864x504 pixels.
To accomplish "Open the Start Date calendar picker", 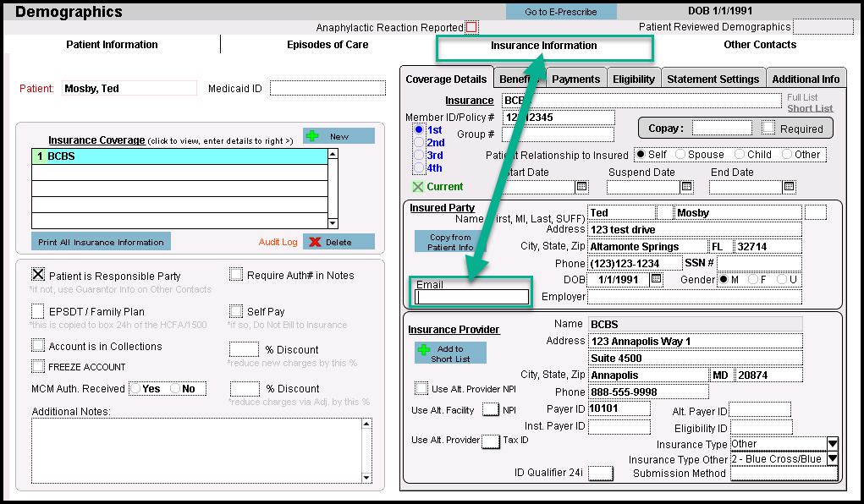I will 581,187.
